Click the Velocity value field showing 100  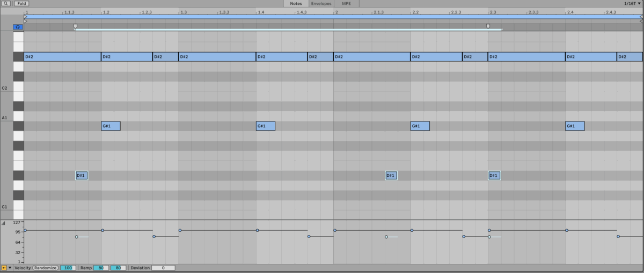click(x=68, y=268)
